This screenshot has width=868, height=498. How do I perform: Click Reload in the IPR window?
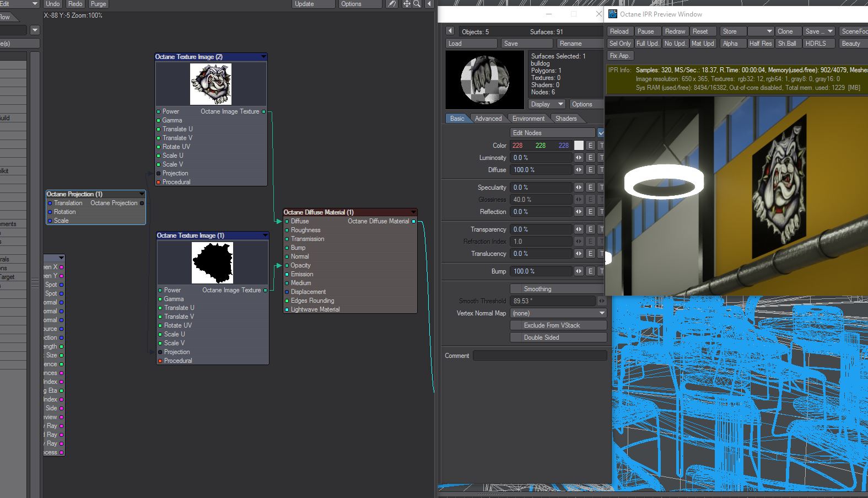pyautogui.click(x=619, y=31)
